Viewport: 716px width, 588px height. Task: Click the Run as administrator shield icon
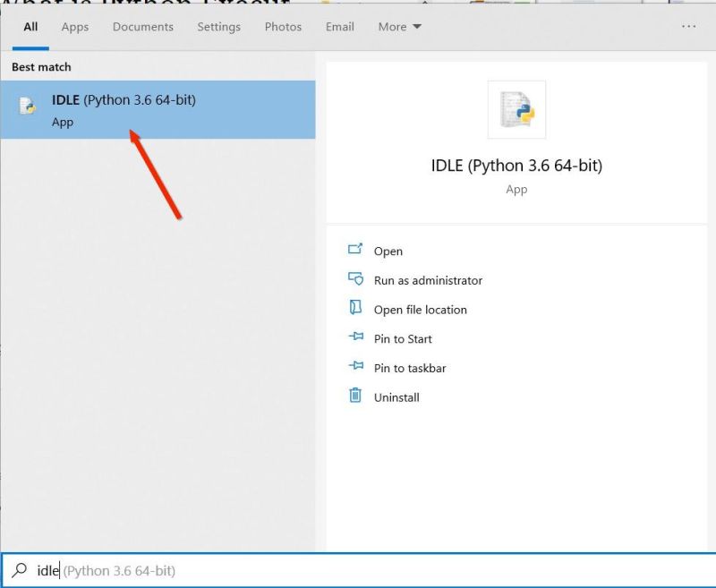pyautogui.click(x=354, y=279)
